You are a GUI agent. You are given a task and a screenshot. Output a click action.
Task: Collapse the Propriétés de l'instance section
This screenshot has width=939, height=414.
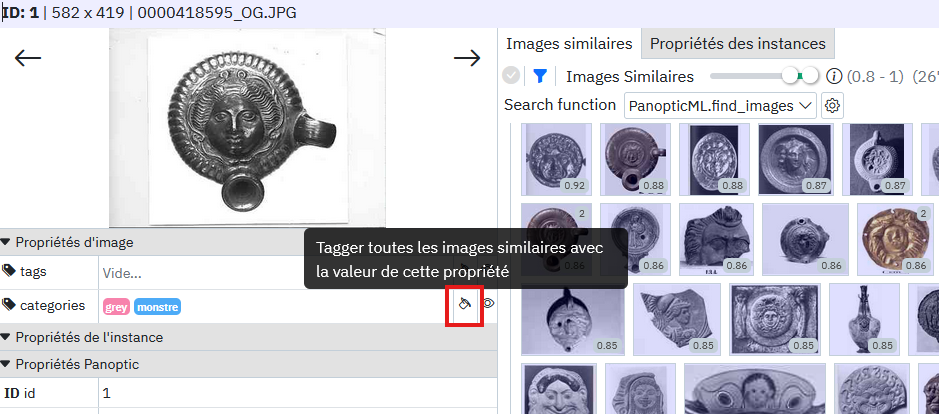[x=6, y=337]
